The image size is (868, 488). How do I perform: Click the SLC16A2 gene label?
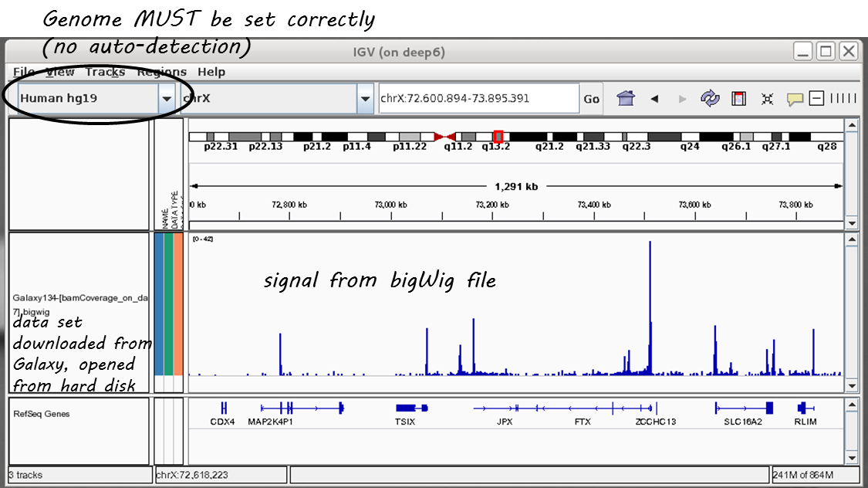coord(743,422)
